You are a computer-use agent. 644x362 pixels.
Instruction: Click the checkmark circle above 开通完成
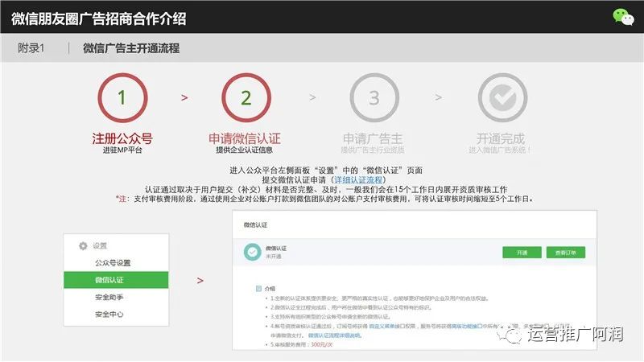click(502, 97)
